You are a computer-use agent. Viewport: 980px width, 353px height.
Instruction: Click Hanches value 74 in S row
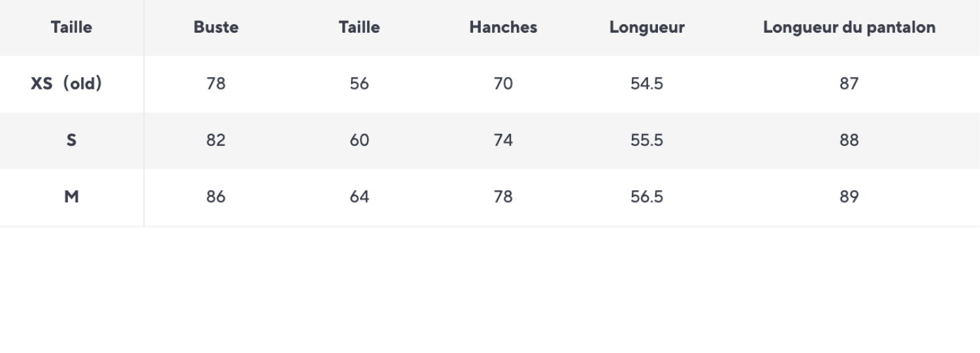503,141
